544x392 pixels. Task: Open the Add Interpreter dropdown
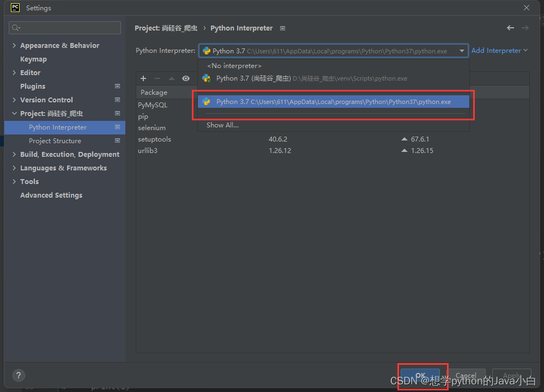pyautogui.click(x=499, y=50)
